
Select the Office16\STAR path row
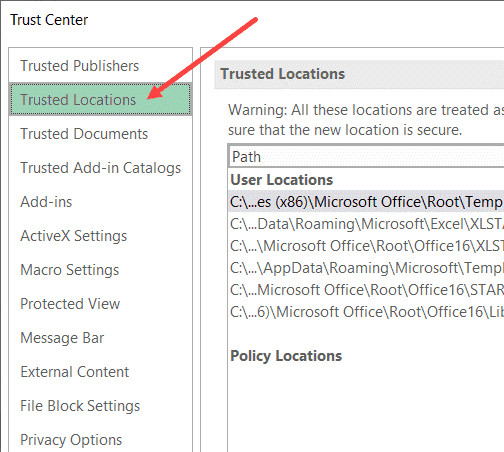366,290
